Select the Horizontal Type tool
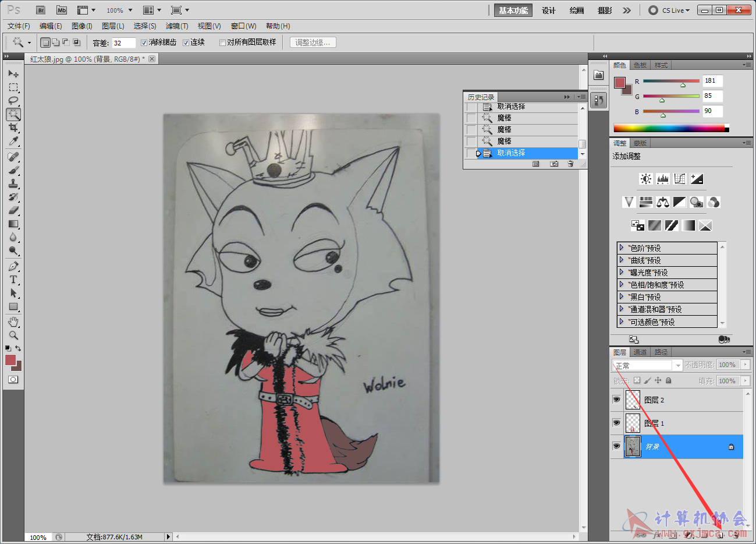This screenshot has width=756, height=544. pyautogui.click(x=13, y=280)
